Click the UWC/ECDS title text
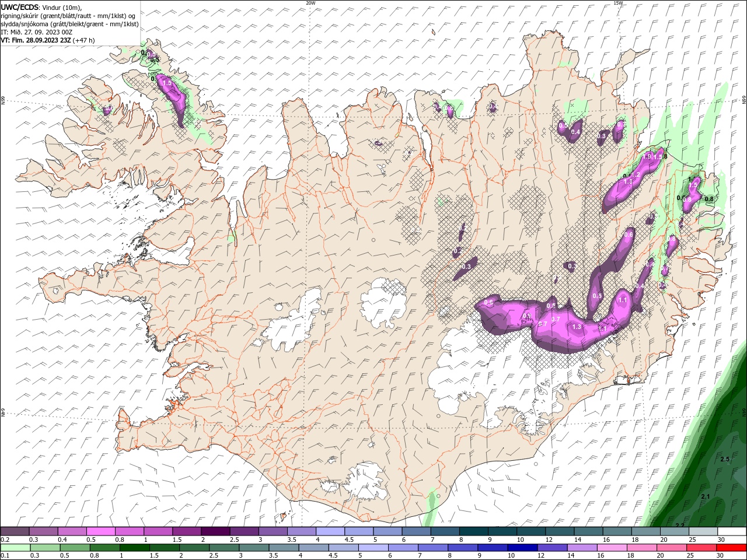 click(20, 7)
